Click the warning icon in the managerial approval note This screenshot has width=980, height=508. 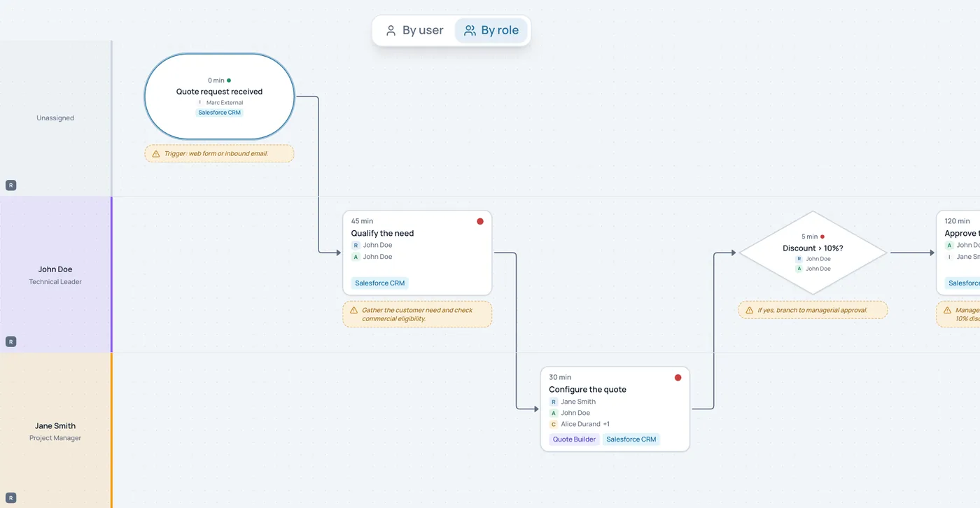click(749, 310)
